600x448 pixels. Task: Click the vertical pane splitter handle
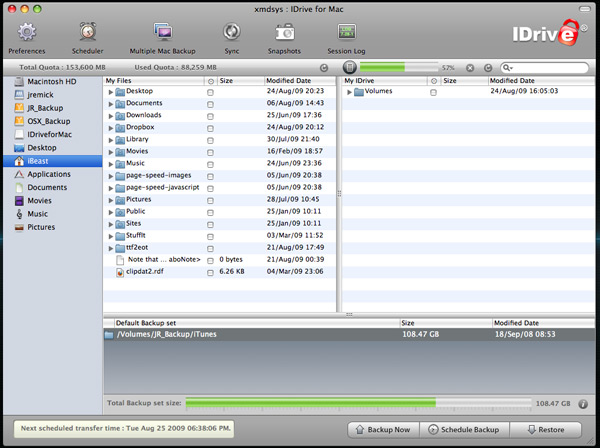[x=339, y=194]
